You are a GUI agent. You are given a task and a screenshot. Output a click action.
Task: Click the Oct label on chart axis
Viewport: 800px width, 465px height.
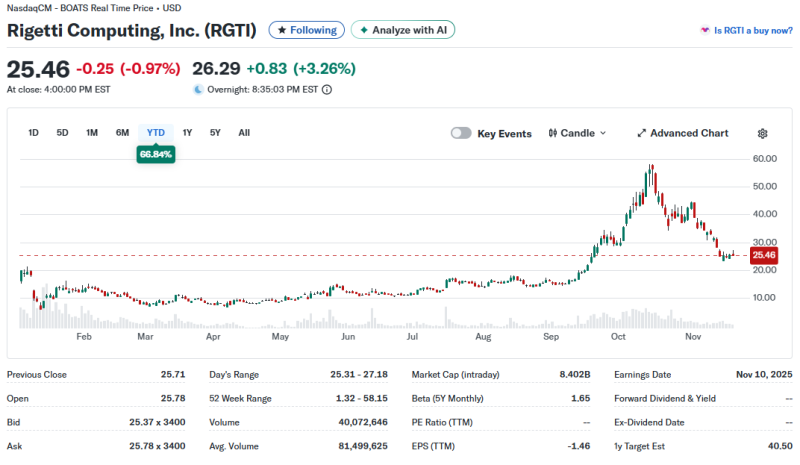618,336
